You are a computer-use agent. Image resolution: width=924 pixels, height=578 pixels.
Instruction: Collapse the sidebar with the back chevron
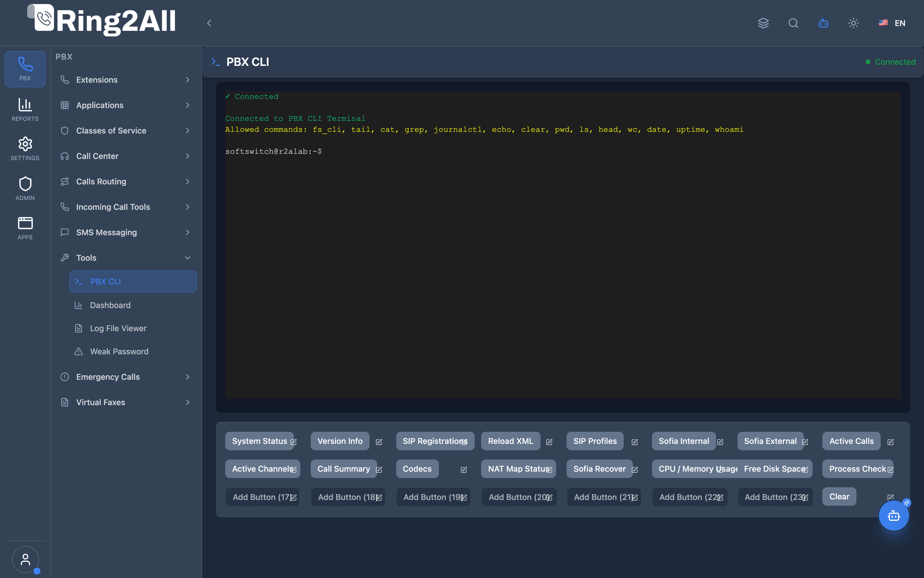coord(209,23)
